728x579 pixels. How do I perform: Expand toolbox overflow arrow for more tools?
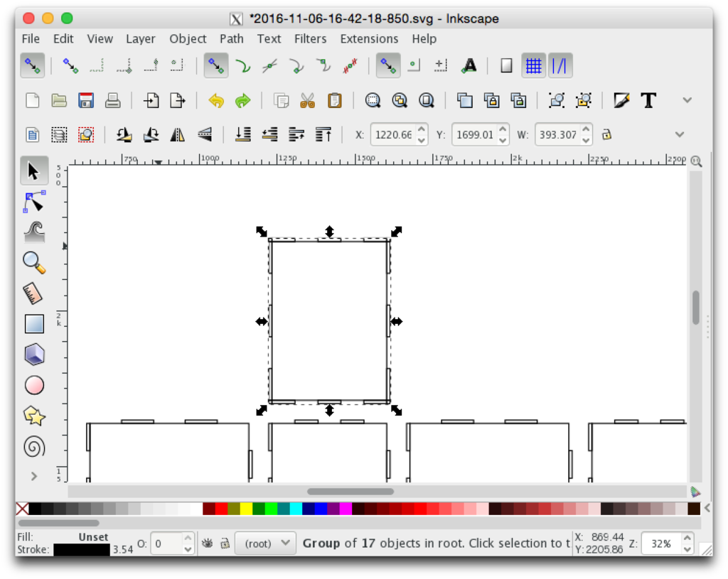click(34, 476)
